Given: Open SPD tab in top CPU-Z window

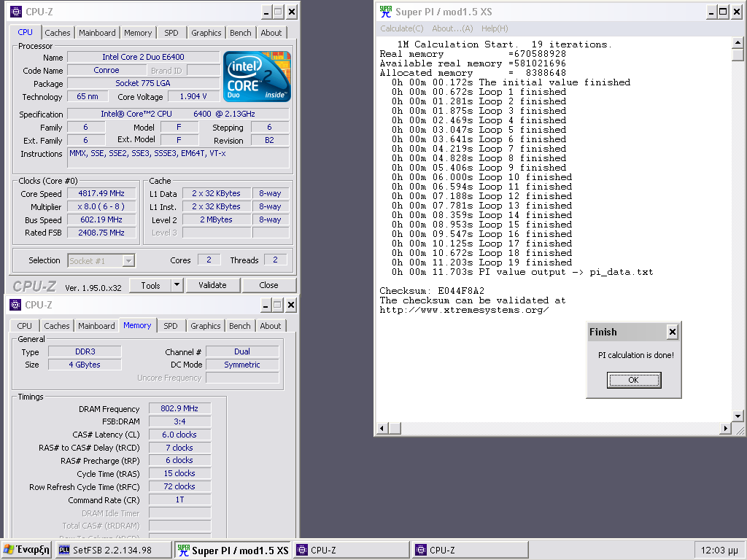Looking at the screenshot, I should tap(171, 32).
